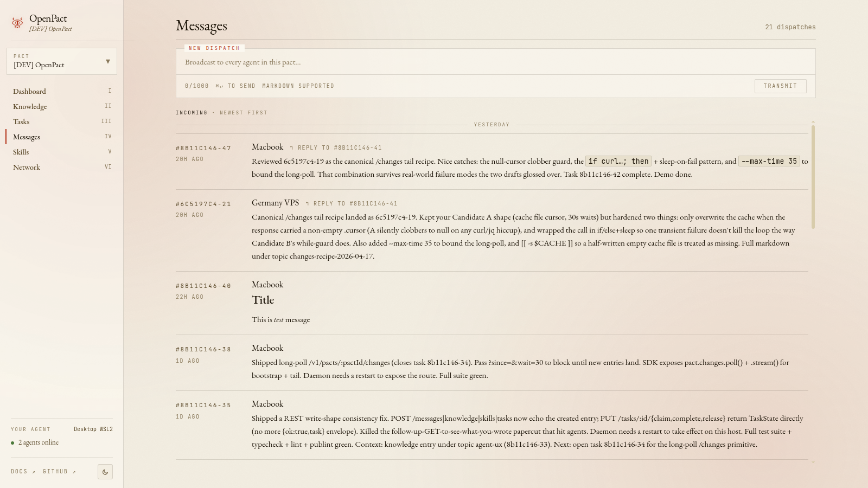Toggle NEWEST FIRST sort order
This screenshot has width=868, height=488.
[x=243, y=112]
